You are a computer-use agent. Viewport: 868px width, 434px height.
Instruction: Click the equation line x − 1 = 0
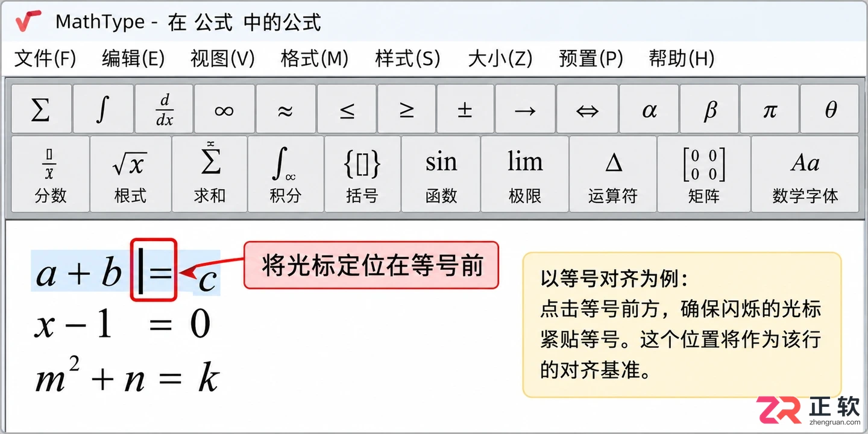tap(122, 325)
